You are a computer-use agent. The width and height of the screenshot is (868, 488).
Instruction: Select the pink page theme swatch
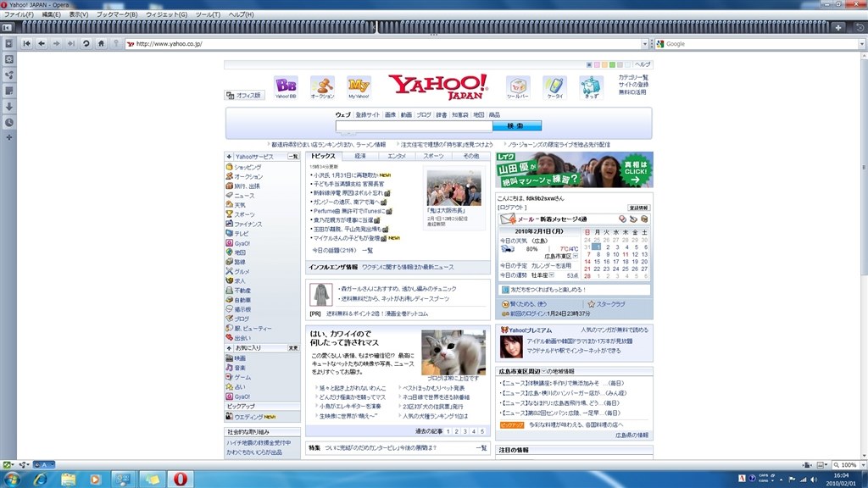(597, 64)
